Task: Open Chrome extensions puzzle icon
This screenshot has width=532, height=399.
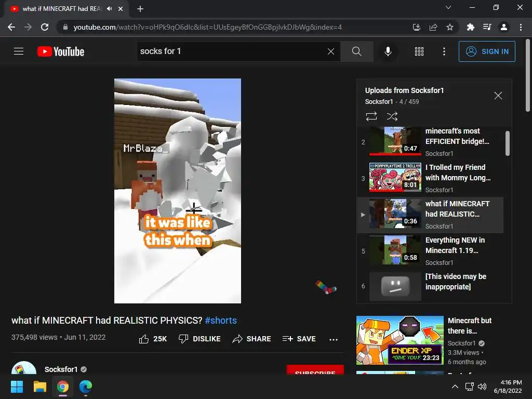Action: [x=470, y=27]
